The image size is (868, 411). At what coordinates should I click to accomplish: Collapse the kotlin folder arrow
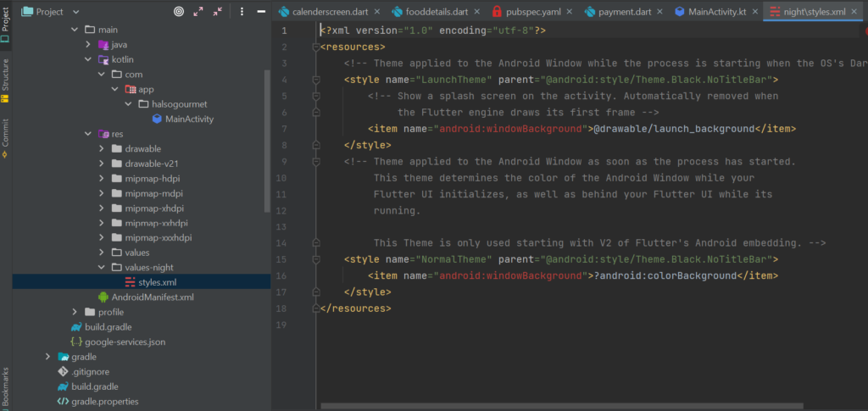click(88, 59)
